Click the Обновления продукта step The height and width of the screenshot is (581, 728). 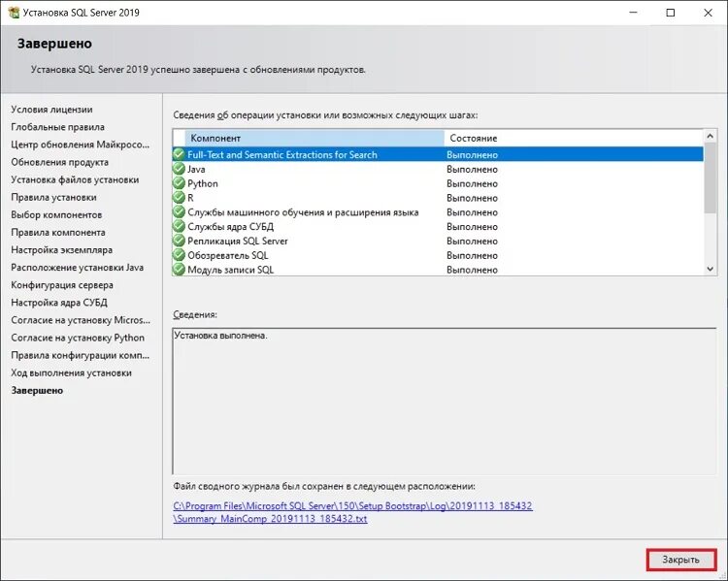click(x=59, y=162)
